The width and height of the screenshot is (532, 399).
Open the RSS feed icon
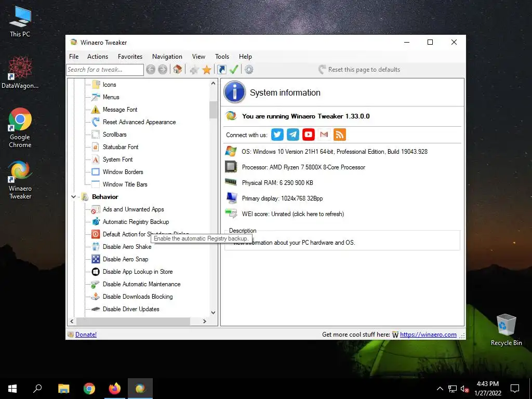(x=340, y=135)
